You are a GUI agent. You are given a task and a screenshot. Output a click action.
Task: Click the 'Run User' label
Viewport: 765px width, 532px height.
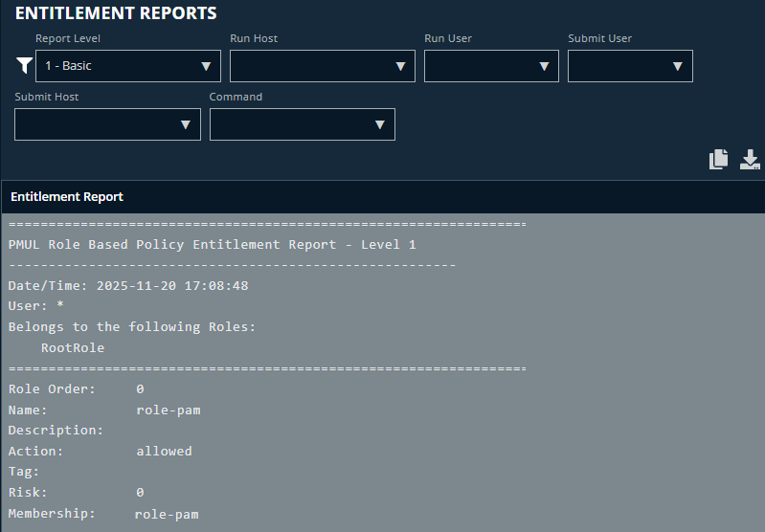click(448, 38)
